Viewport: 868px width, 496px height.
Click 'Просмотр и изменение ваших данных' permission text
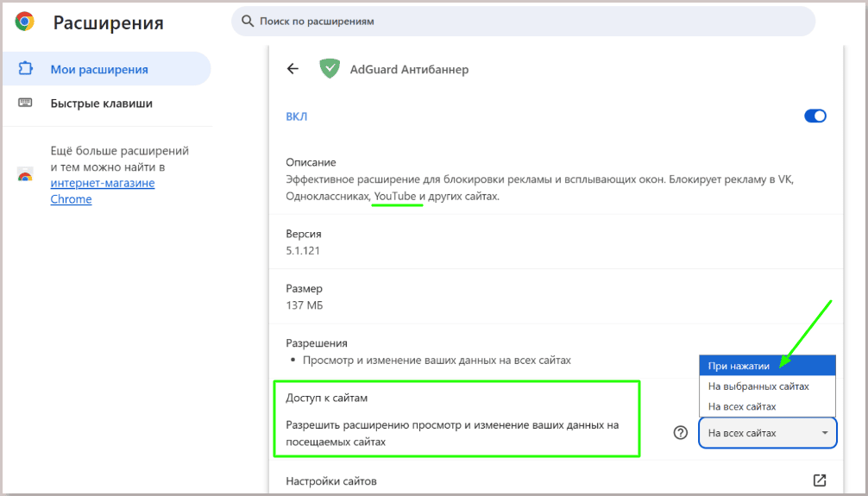coord(437,361)
